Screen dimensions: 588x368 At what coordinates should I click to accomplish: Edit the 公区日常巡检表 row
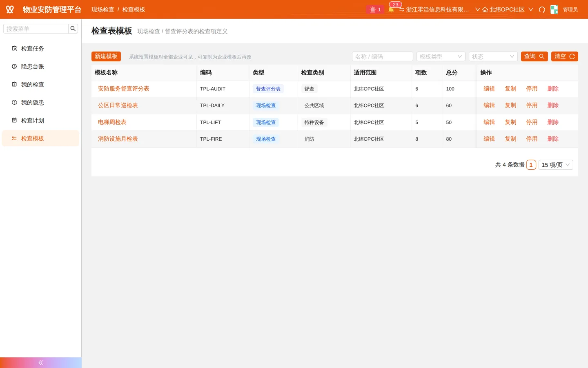pos(489,105)
